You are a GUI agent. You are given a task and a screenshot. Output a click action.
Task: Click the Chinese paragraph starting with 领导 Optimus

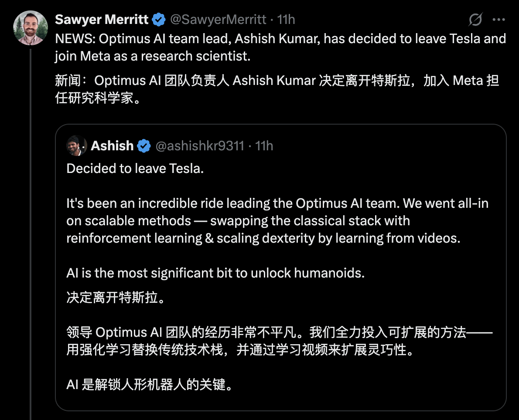click(279, 341)
